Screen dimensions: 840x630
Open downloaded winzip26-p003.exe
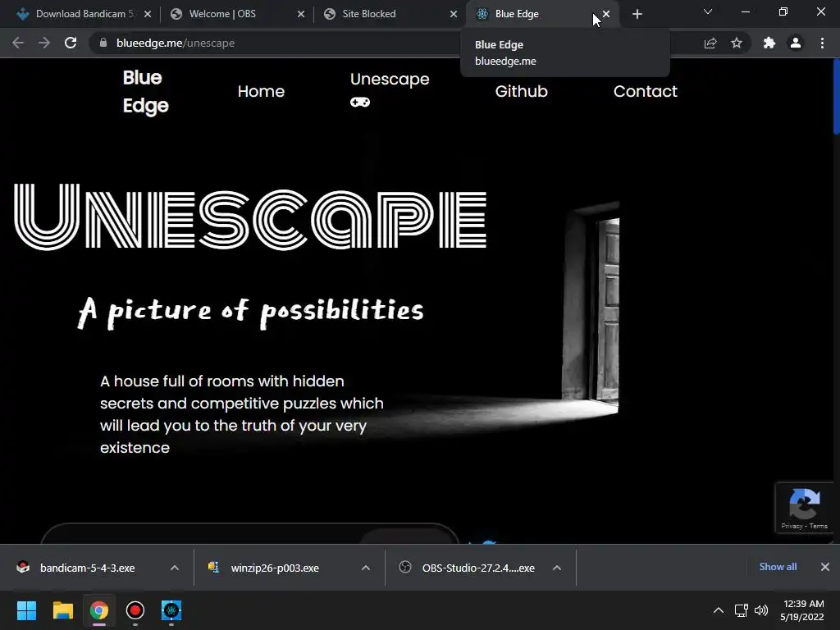pos(274,568)
